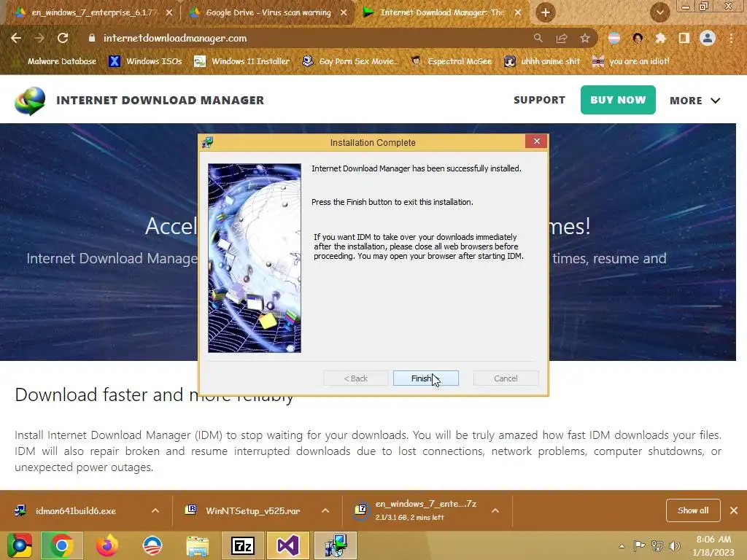Expand options for idman641build6.exe download

[x=155, y=510]
